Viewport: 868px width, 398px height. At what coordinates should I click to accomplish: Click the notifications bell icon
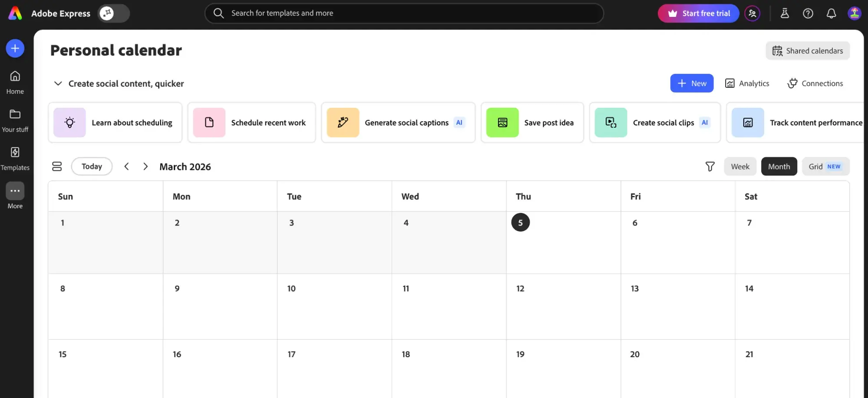tap(831, 13)
